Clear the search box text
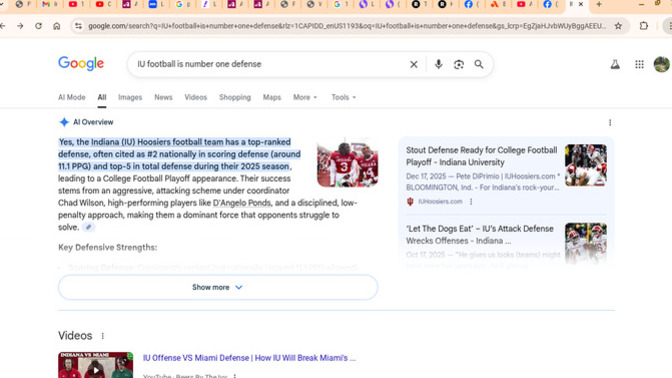The image size is (672, 378). pos(414,64)
